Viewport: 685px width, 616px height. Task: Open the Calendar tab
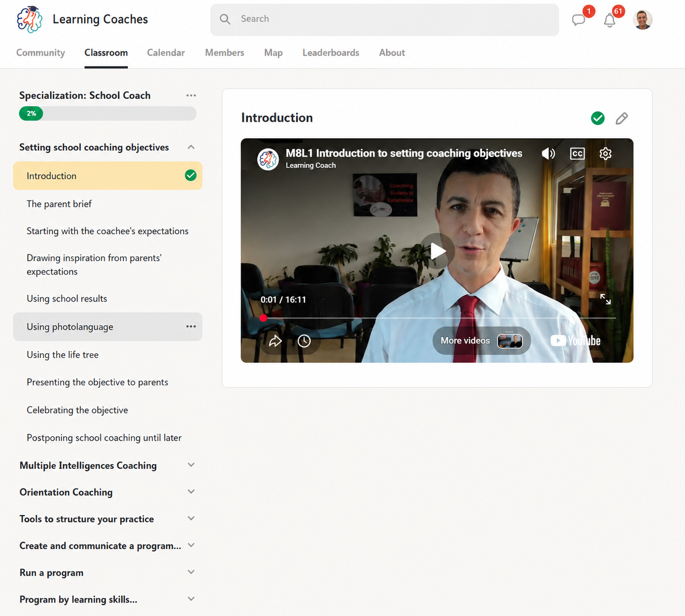pyautogui.click(x=166, y=53)
